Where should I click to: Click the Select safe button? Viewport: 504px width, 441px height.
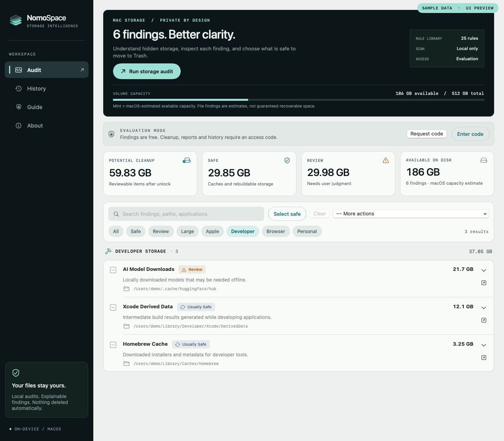click(287, 214)
